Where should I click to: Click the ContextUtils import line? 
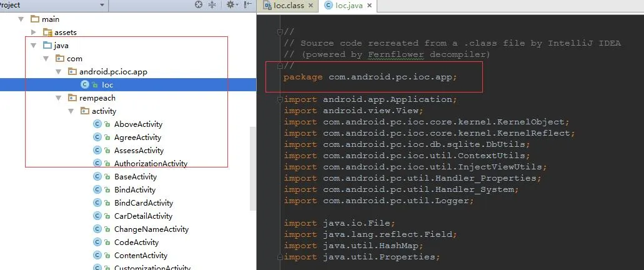[x=407, y=156]
